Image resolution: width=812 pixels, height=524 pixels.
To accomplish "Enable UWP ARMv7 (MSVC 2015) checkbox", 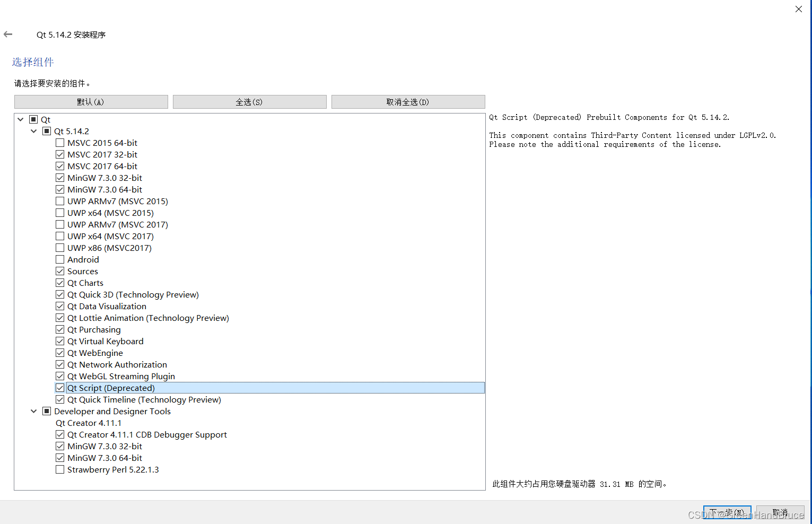I will click(60, 201).
